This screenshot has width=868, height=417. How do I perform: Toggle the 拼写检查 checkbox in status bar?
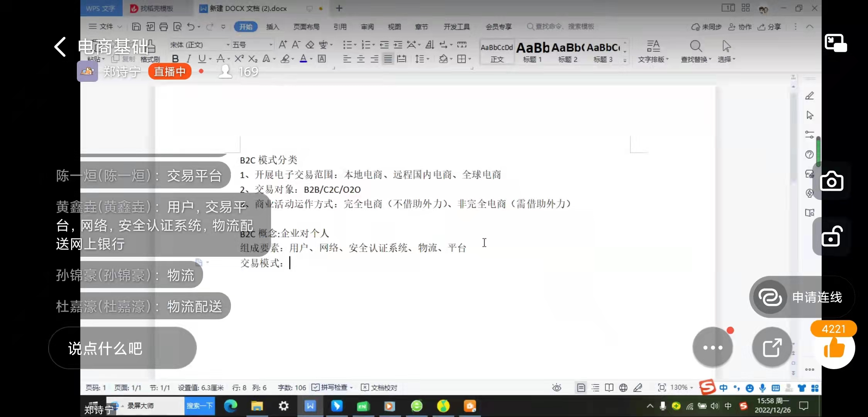coord(315,387)
